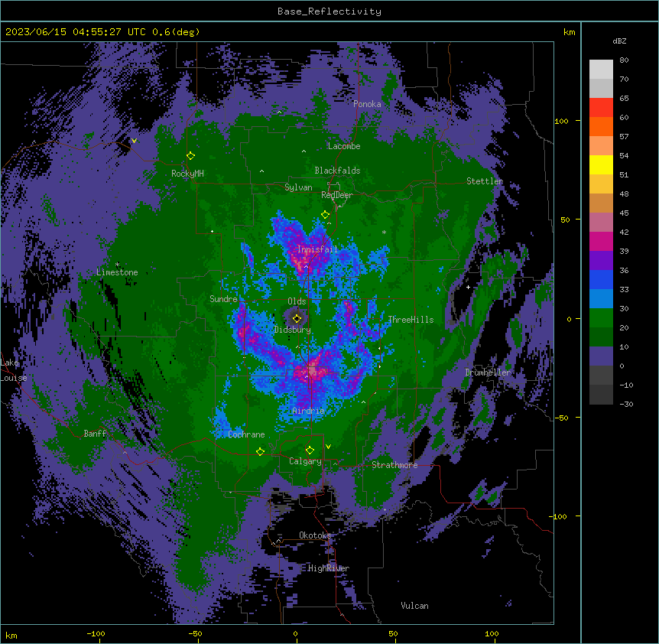Click the Didsbury town label

click(x=293, y=330)
